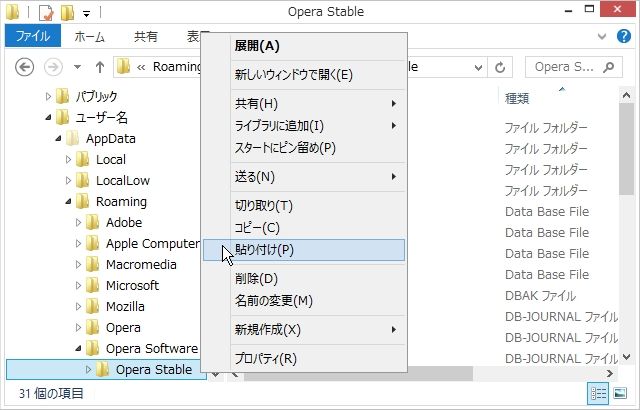The height and width of the screenshot is (410, 640).
Task: Expand the Microsoft folder node
Action: click(x=78, y=286)
